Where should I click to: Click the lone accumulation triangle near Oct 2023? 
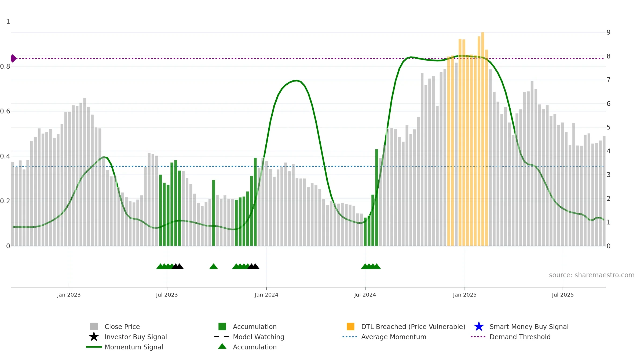pos(214,266)
